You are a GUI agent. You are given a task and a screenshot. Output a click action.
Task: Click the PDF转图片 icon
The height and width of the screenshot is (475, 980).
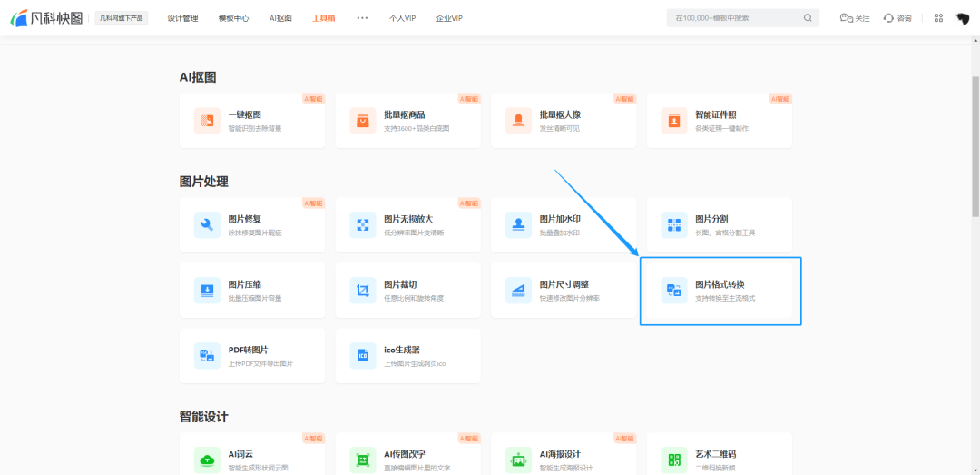[207, 355]
